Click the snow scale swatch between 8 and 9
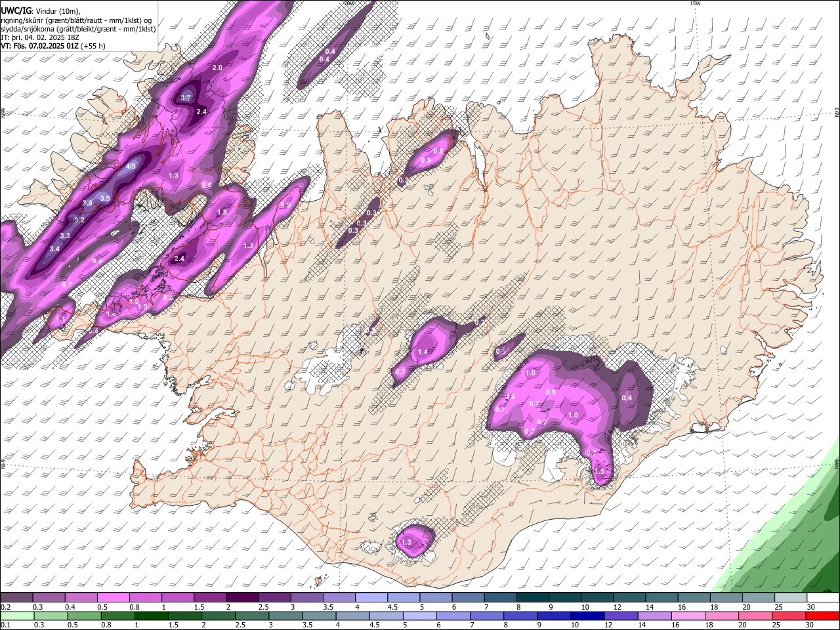The height and width of the screenshot is (630, 840). pos(533,598)
